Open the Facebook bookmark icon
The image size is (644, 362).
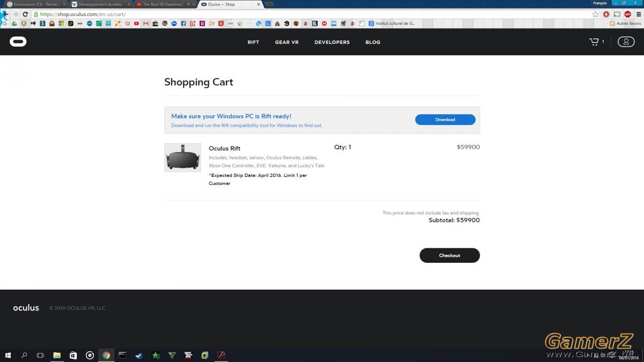pos(184,24)
